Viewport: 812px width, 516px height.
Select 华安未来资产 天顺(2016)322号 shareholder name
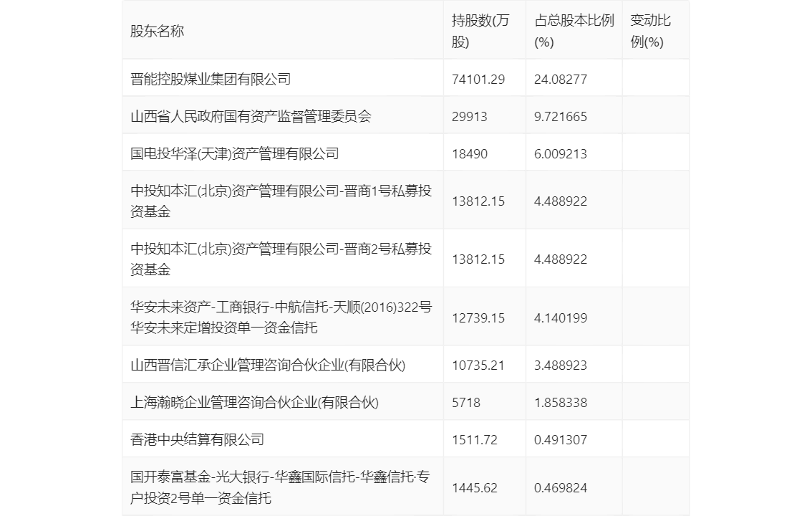click(x=281, y=317)
